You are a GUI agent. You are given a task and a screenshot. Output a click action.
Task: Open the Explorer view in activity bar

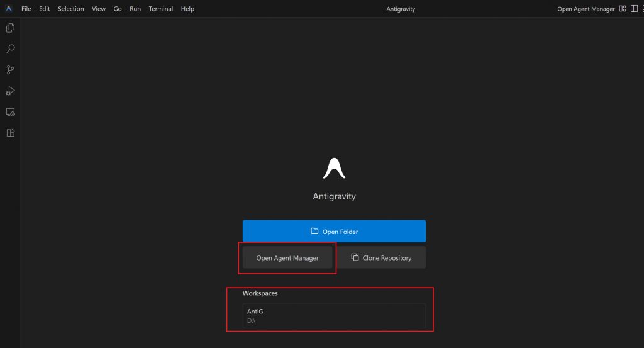tap(10, 28)
